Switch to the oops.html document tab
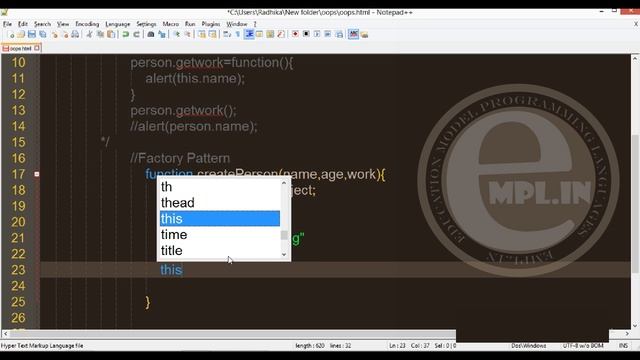Viewport: 640px width, 360px height. pyautogui.click(x=20, y=48)
